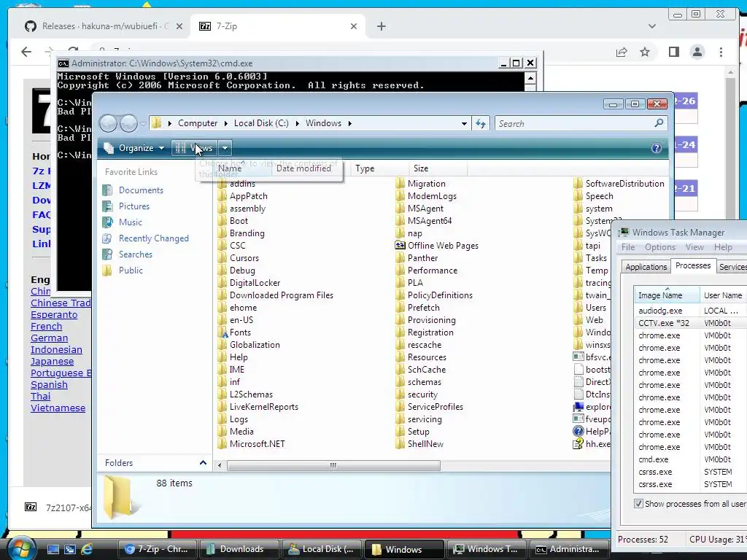Image resolution: width=747 pixels, height=560 pixels.
Task: Open address bar history dropdown
Action: pyautogui.click(x=464, y=124)
